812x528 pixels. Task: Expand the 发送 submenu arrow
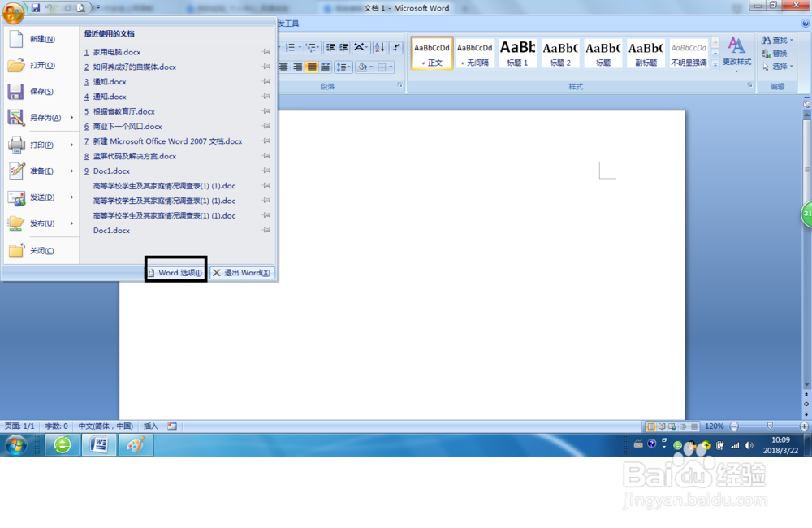(x=72, y=197)
